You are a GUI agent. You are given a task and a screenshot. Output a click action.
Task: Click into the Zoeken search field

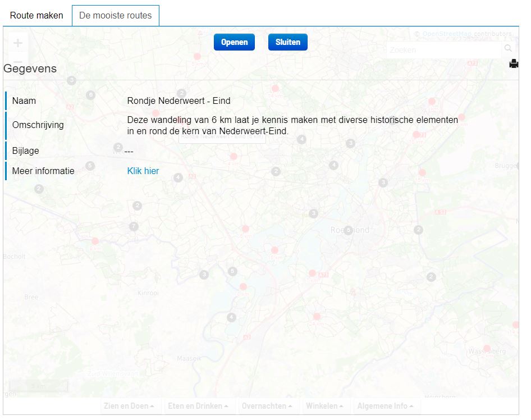443,50
